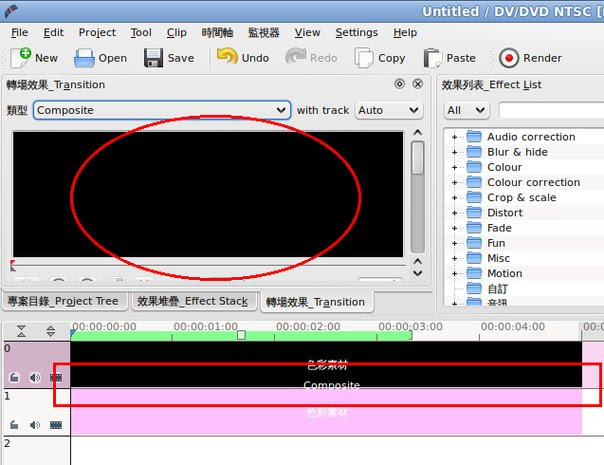The image size is (604, 465).
Task: Expand the Colour correction folder
Action: 455,183
